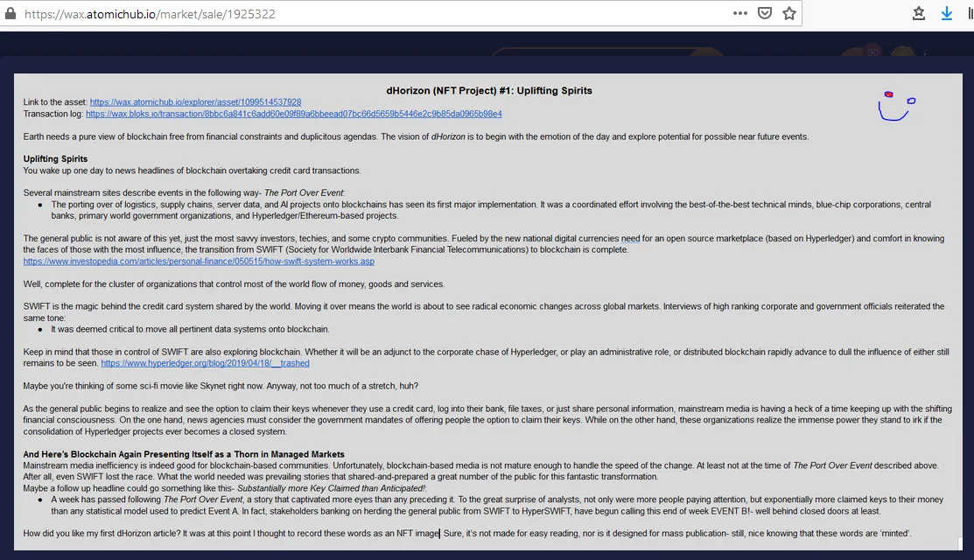
Task: Click the title 'dHorizon (NFT Project) #1: Uplifting Spirits'
Action: [x=489, y=91]
